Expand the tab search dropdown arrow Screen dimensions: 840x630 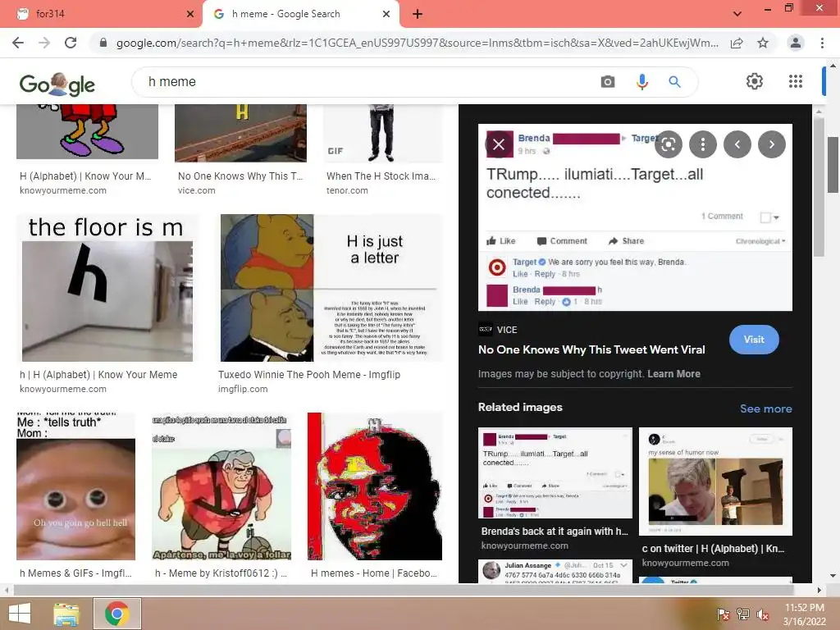tap(737, 14)
